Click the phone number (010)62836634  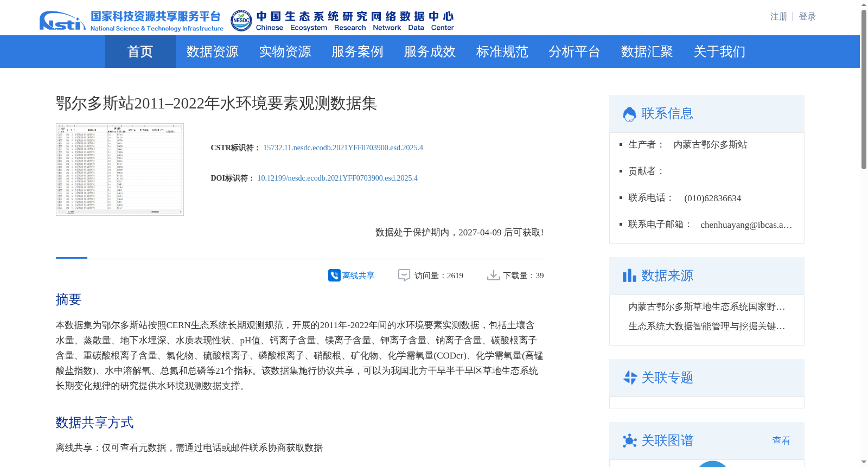[712, 198]
